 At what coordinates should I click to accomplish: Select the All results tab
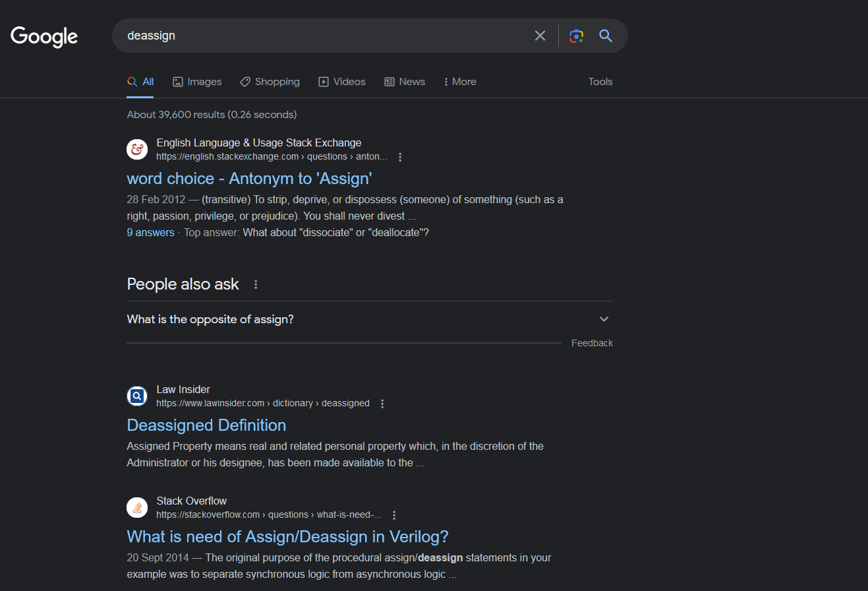(140, 82)
